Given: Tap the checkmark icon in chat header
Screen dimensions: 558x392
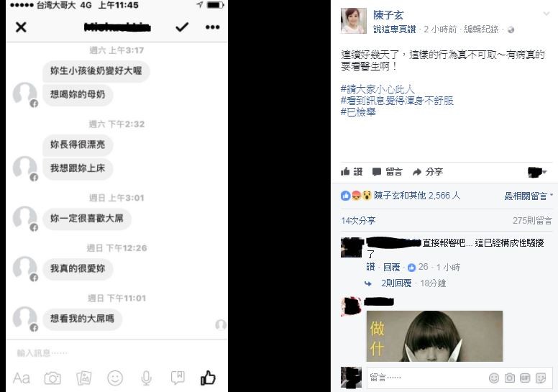Looking at the screenshot, I should pyautogui.click(x=182, y=27).
